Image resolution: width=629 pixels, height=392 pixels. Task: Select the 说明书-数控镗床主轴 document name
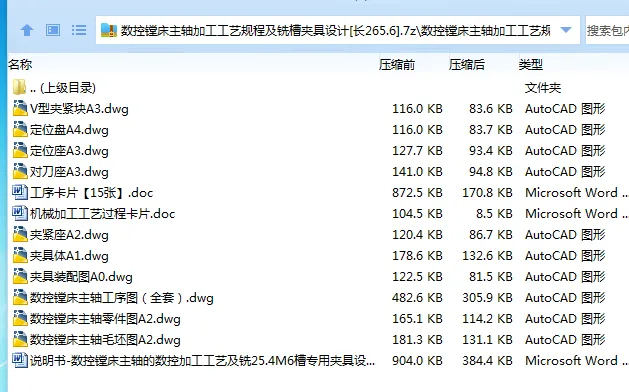point(203,361)
